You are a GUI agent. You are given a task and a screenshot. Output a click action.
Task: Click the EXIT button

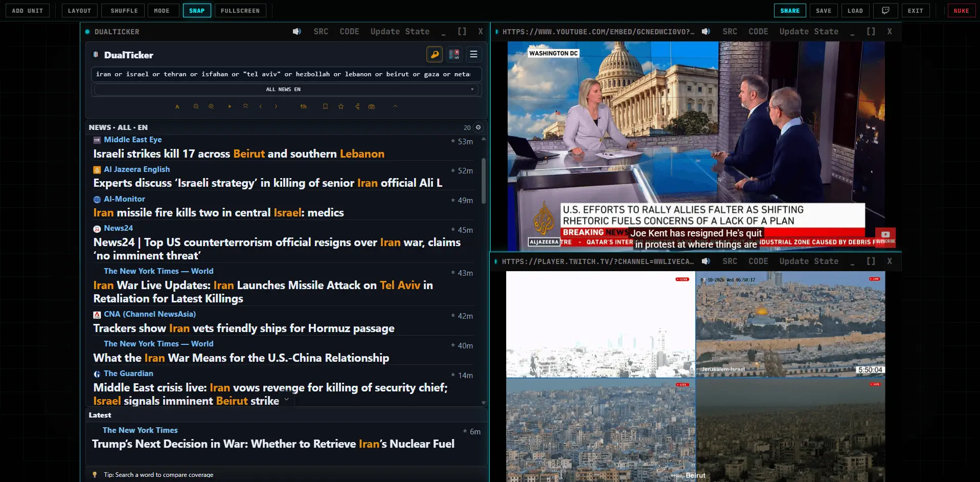pyautogui.click(x=916, y=11)
